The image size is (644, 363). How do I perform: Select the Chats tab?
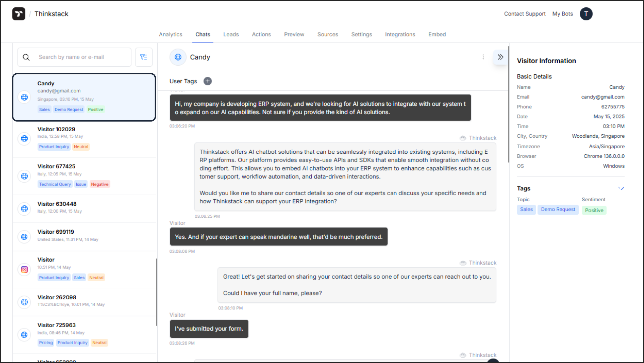tap(203, 34)
